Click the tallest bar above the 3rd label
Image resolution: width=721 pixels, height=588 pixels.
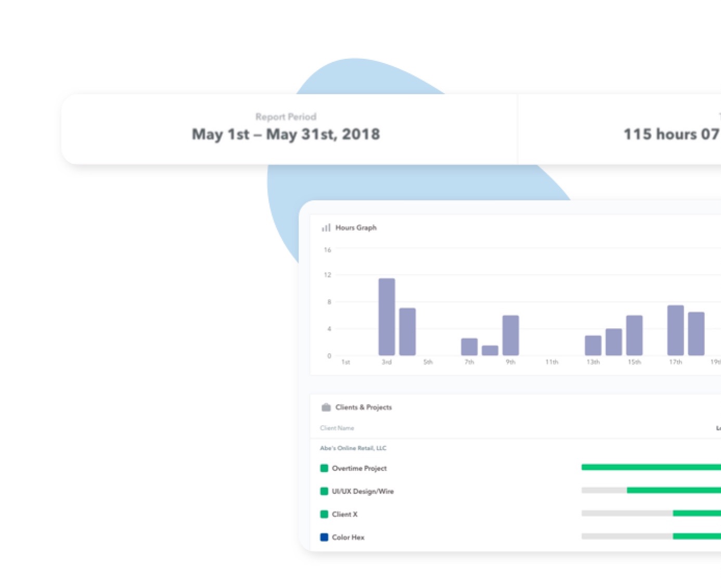pyautogui.click(x=387, y=317)
